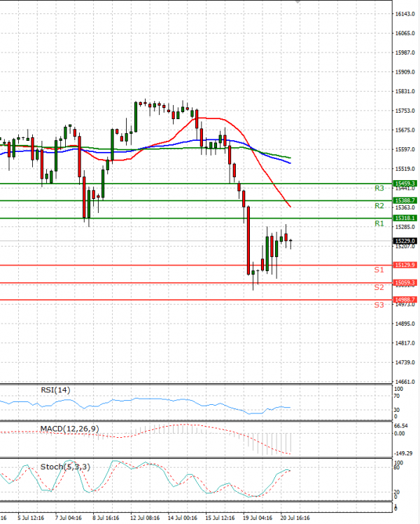Image resolution: width=420 pixels, height=524 pixels.
Task: Click the Stoch(5,3,3) indicator label
Action: click(65, 467)
